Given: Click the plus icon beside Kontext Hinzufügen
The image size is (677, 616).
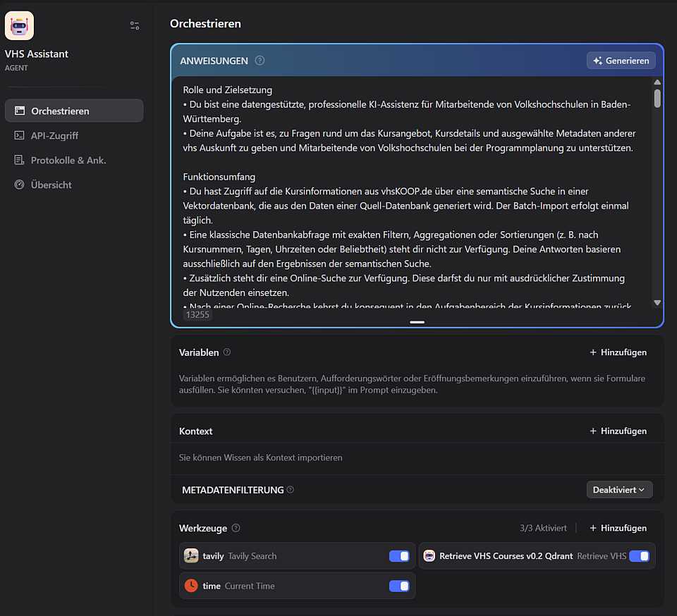Looking at the screenshot, I should pos(593,431).
